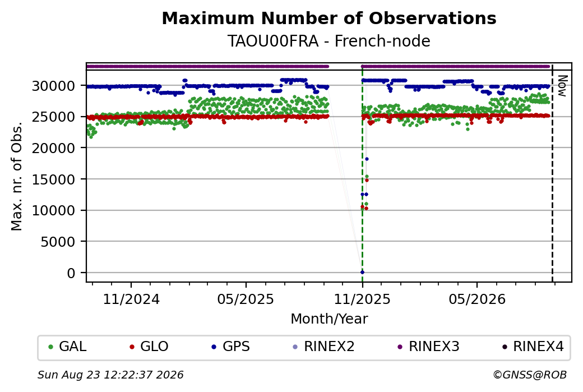This screenshot has height=392, width=583.
Task: Click the y-axis value '30000'
Action: [x=54, y=86]
